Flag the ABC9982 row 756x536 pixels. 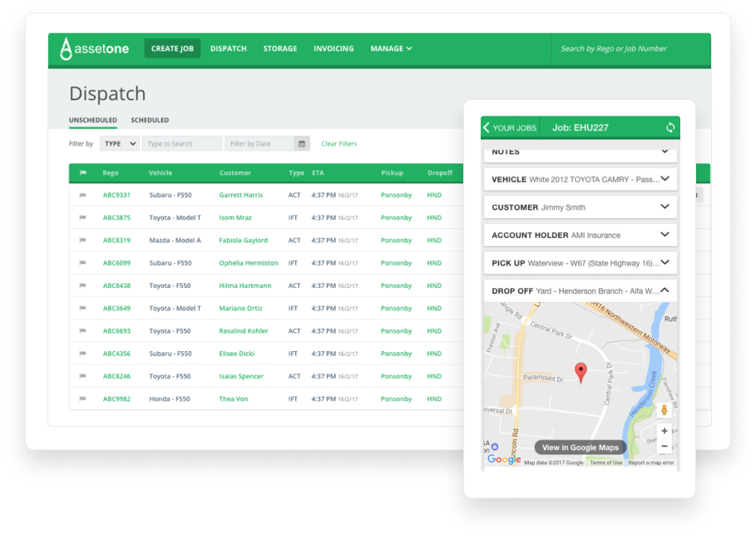[83, 399]
